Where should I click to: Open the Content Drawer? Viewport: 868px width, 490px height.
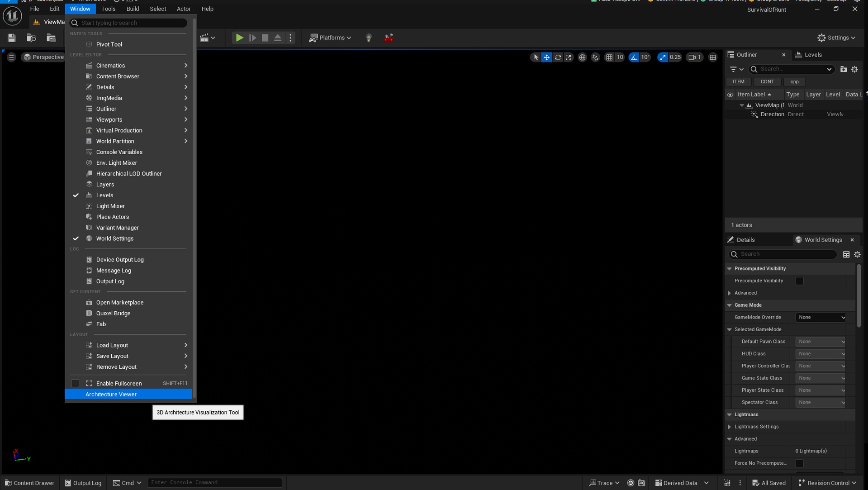[29, 483]
